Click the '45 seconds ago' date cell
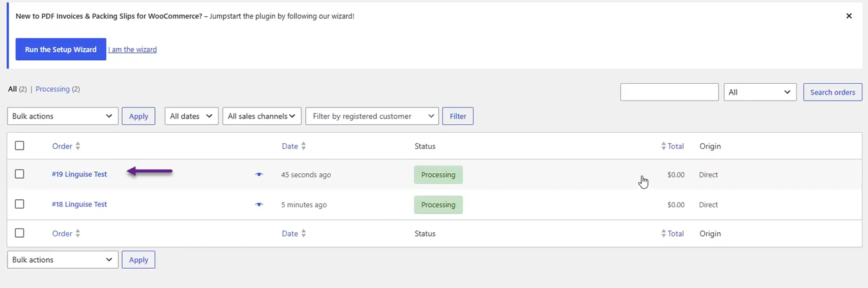868x288 pixels. (x=306, y=175)
